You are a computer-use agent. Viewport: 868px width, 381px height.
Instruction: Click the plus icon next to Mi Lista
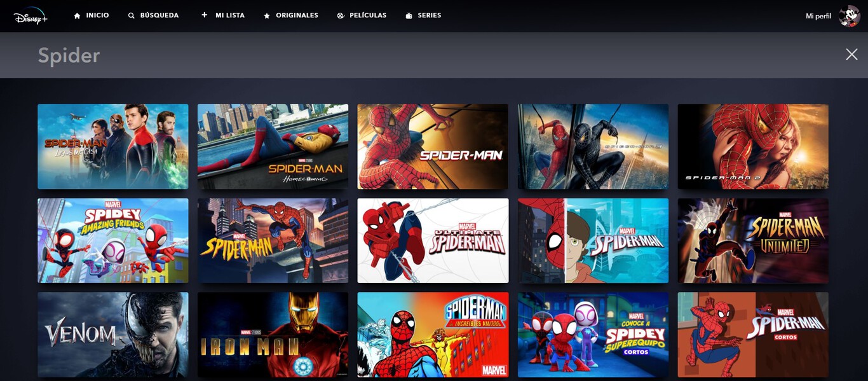point(203,15)
